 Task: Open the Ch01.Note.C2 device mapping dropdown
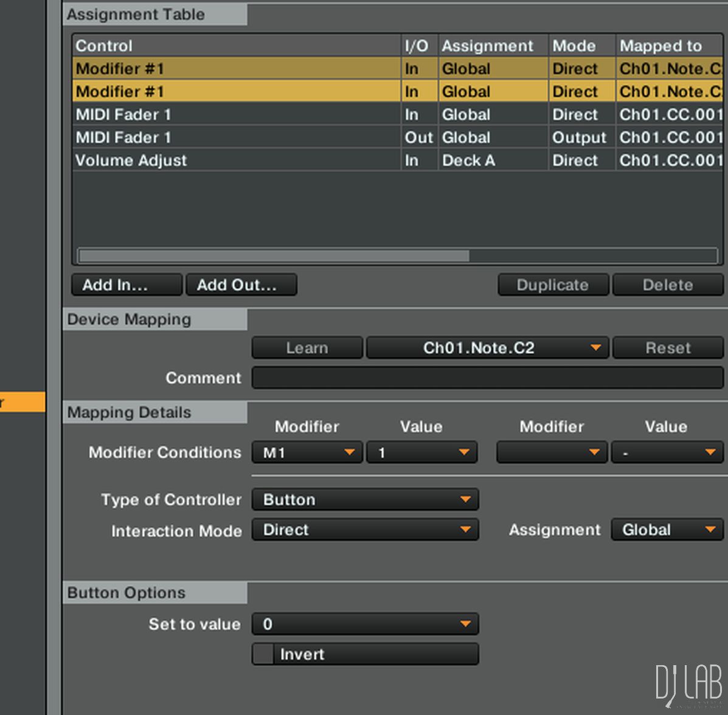pyautogui.click(x=487, y=348)
